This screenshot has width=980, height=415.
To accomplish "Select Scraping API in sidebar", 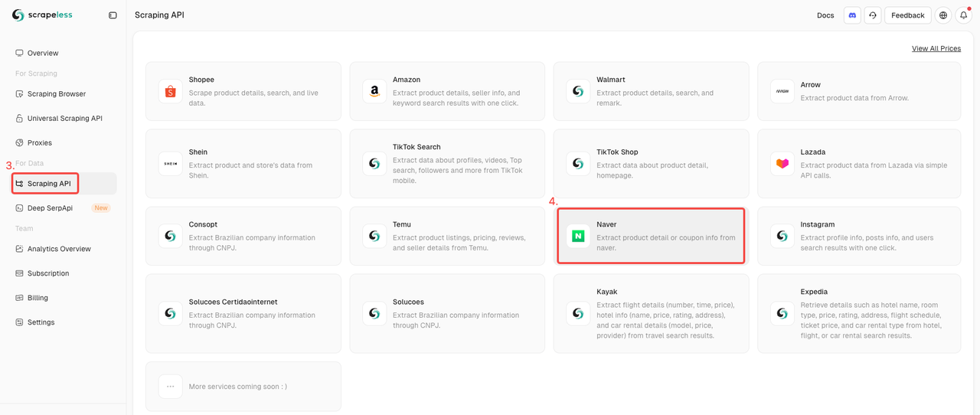I will (63, 183).
